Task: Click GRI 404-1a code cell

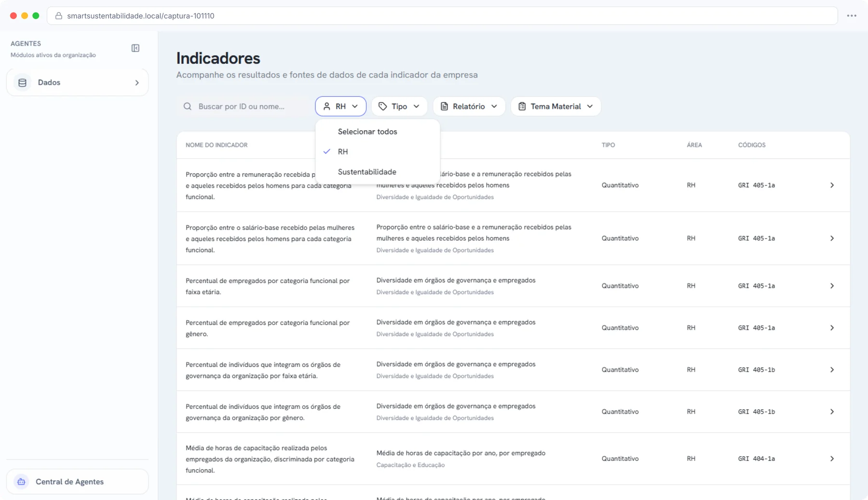Action: (x=756, y=459)
